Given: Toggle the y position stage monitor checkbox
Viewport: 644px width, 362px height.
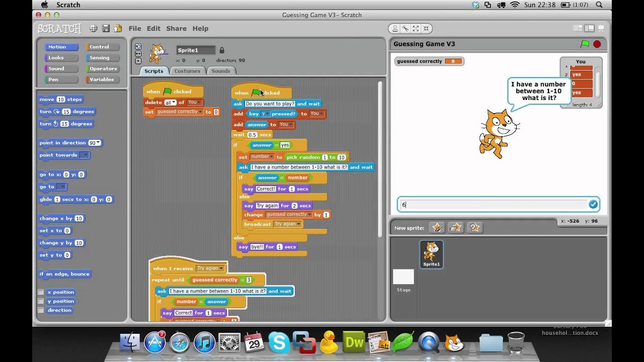Looking at the screenshot, I should 41,301.
